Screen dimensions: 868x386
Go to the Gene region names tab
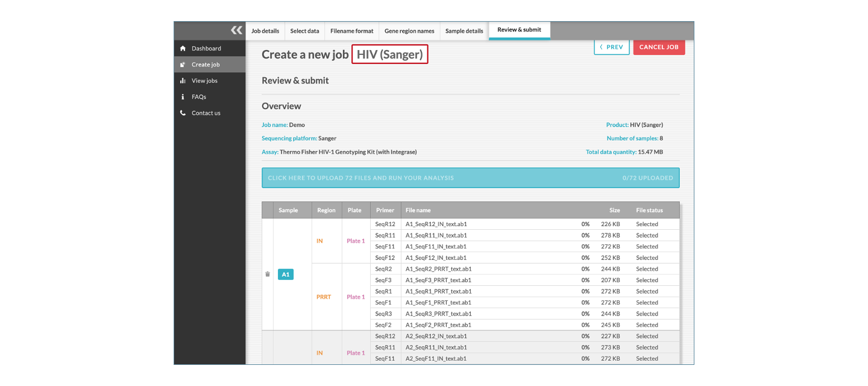coord(409,31)
